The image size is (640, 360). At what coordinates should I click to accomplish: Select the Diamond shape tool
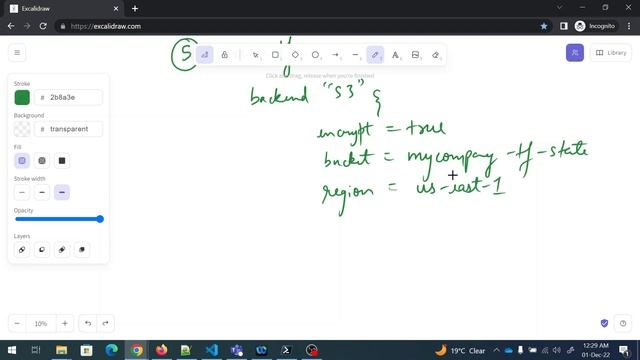(296, 55)
